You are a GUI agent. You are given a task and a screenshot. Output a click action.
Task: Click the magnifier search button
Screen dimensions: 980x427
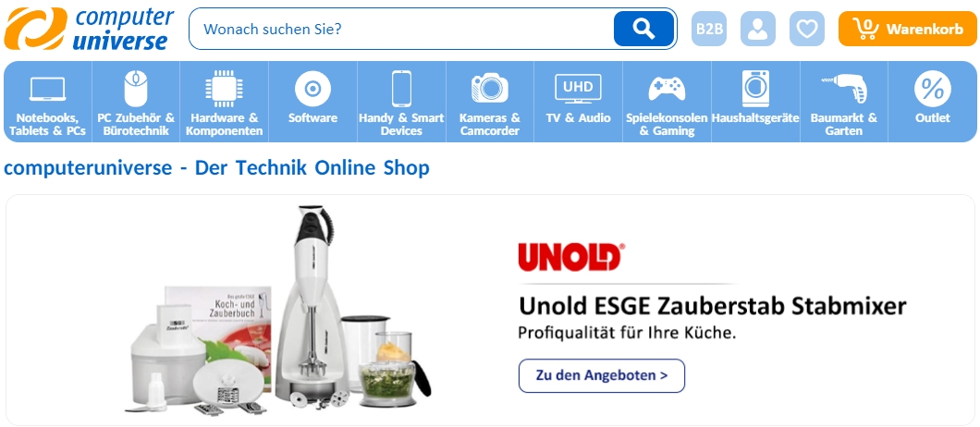pos(643,29)
